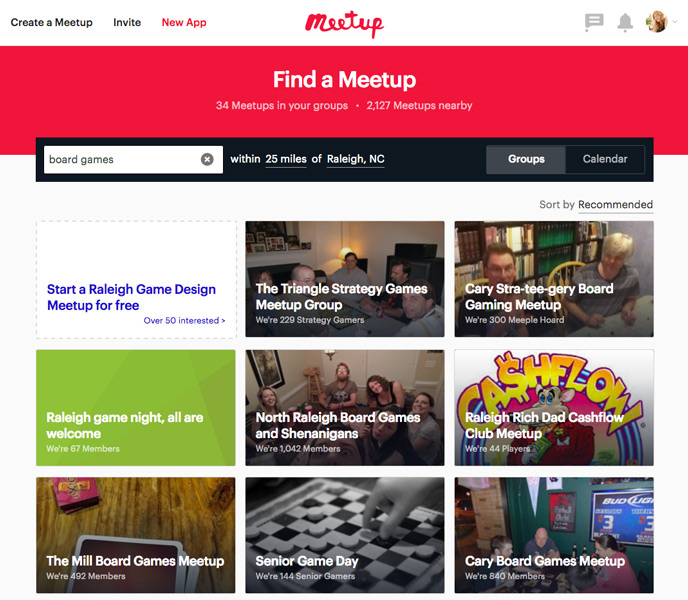Open the Sort by Recommended dropdown
688x600 pixels.
coord(615,205)
